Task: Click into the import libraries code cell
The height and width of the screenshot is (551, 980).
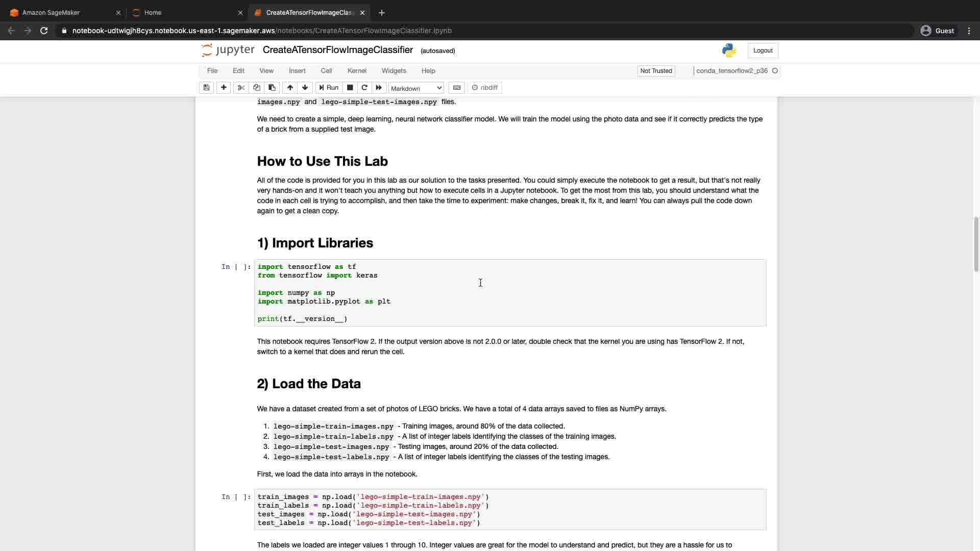Action: pyautogui.click(x=510, y=293)
